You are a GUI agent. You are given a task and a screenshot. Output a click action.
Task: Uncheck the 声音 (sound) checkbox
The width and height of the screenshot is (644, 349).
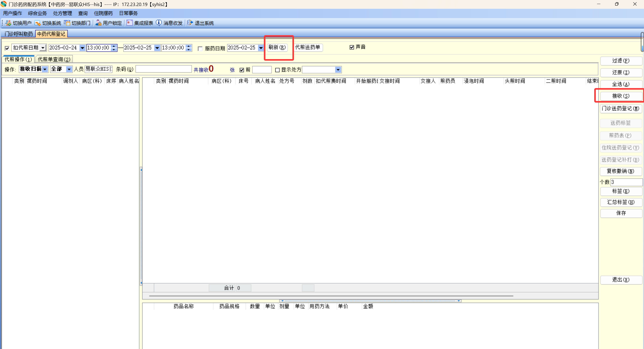[352, 47]
